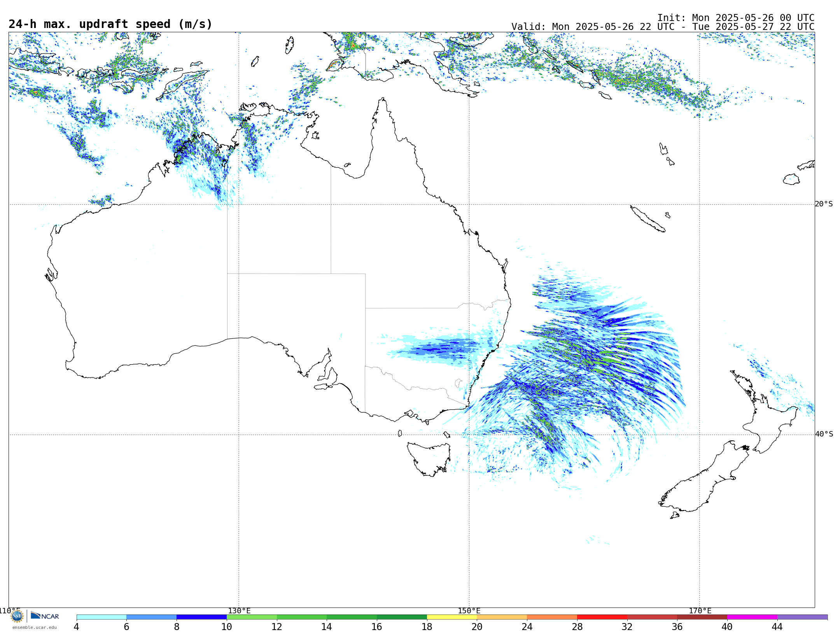Click the colorbar tick label 18
The width and height of the screenshot is (840, 632).
pyautogui.click(x=427, y=627)
